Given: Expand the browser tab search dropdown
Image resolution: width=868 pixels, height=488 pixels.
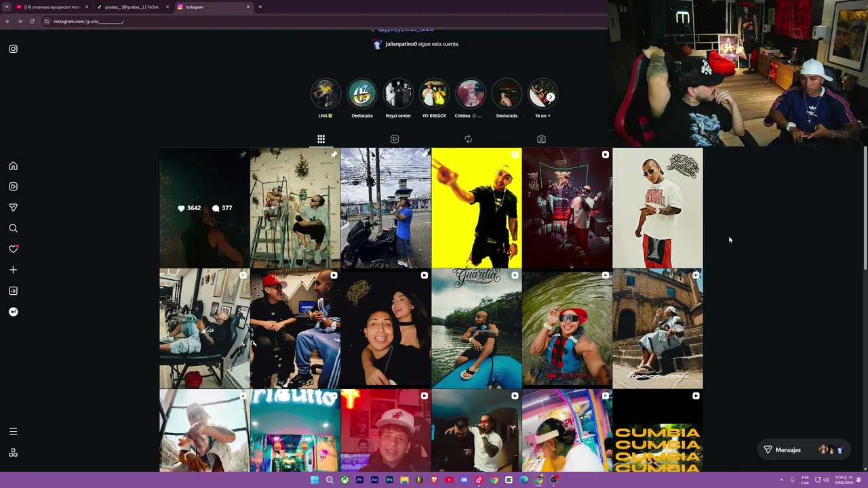Looking at the screenshot, I should tap(6, 7).
